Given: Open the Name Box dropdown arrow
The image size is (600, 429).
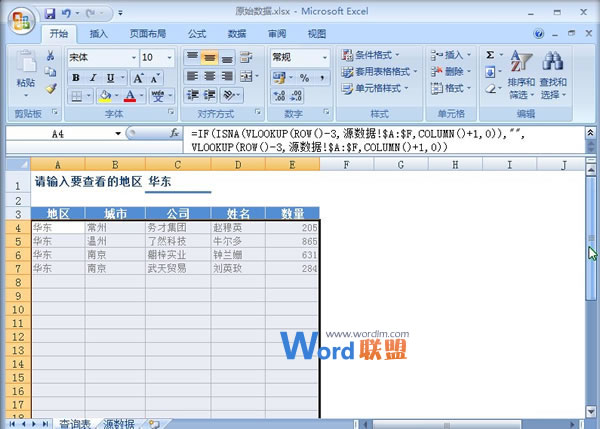Looking at the screenshot, I should (118, 134).
